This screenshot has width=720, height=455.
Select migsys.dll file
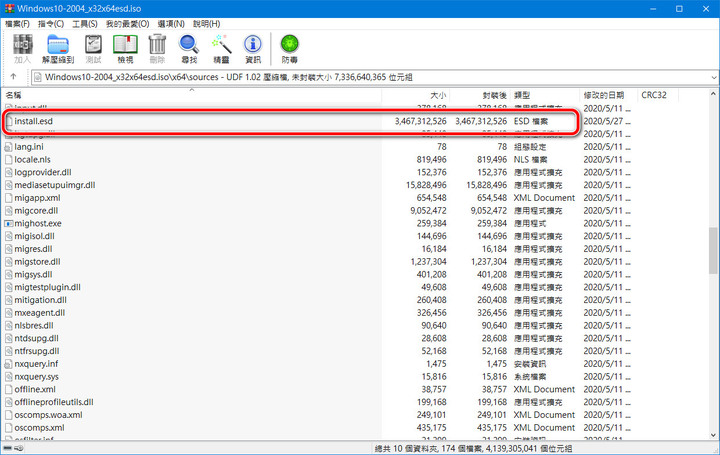click(x=33, y=275)
